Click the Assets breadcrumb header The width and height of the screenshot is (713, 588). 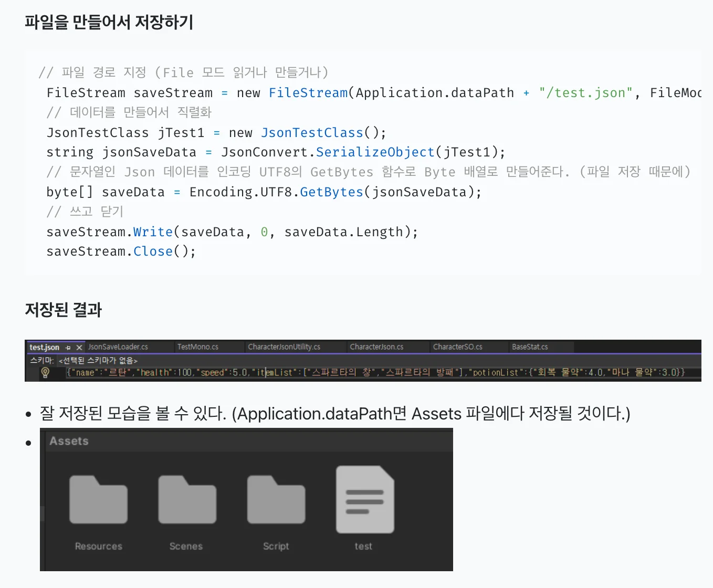click(x=69, y=441)
